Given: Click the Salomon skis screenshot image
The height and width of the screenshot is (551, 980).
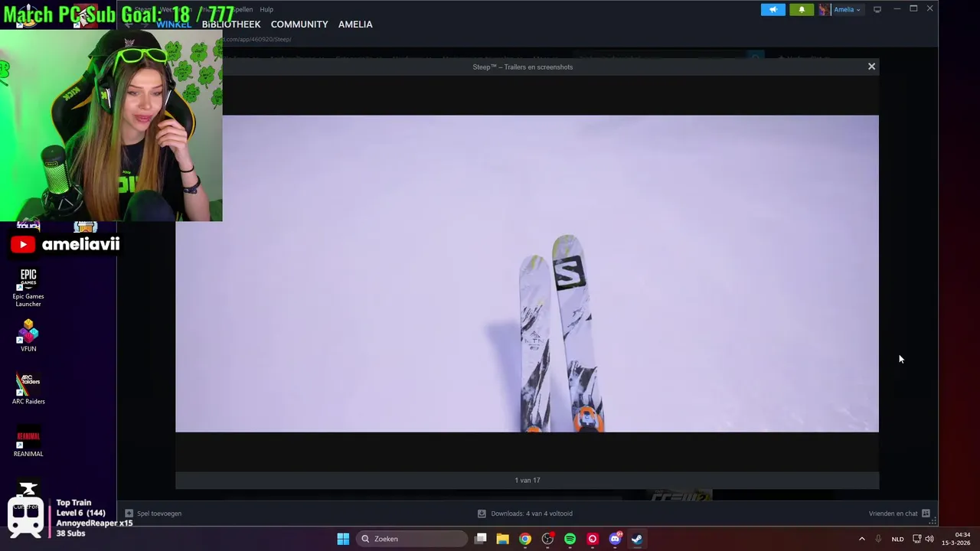Looking at the screenshot, I should click(527, 273).
